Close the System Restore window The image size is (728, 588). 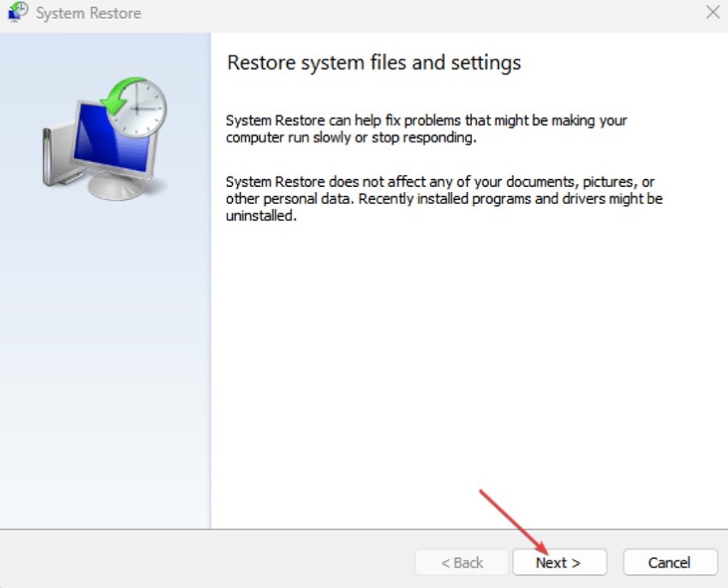tap(713, 13)
